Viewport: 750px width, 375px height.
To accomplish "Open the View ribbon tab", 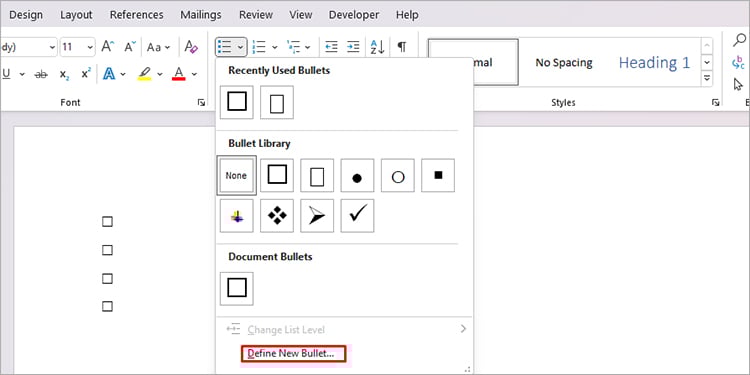I will point(300,15).
